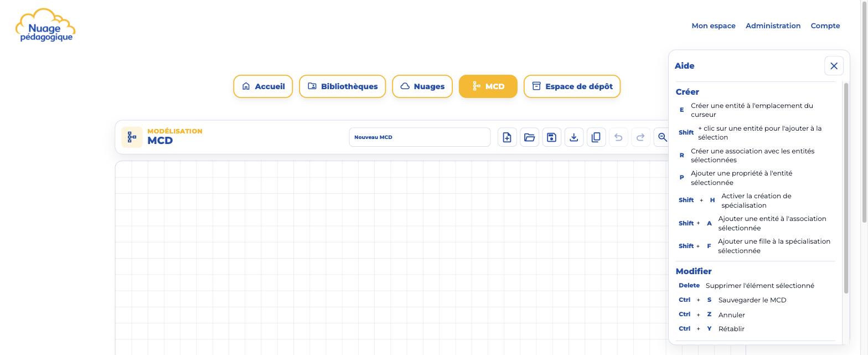Open the Mon espace link

pos(714,26)
